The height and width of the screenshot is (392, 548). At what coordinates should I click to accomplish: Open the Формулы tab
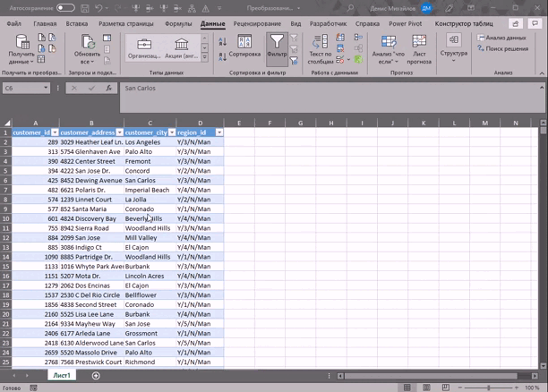pos(178,23)
